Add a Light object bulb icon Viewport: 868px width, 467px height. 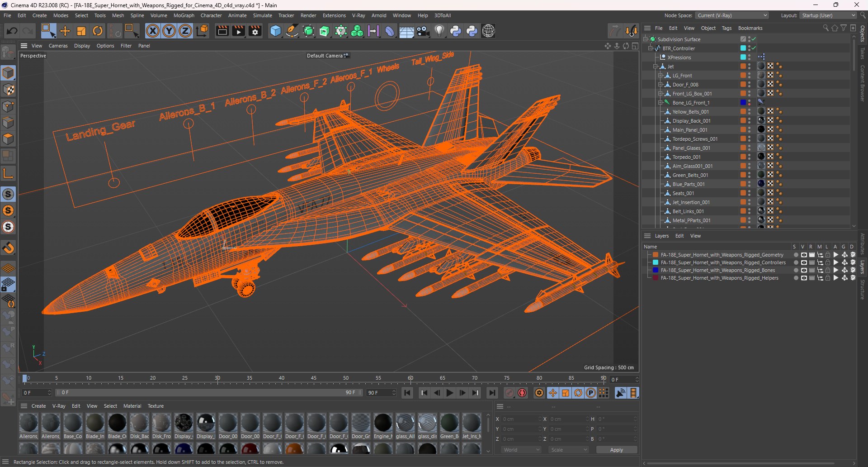(439, 31)
